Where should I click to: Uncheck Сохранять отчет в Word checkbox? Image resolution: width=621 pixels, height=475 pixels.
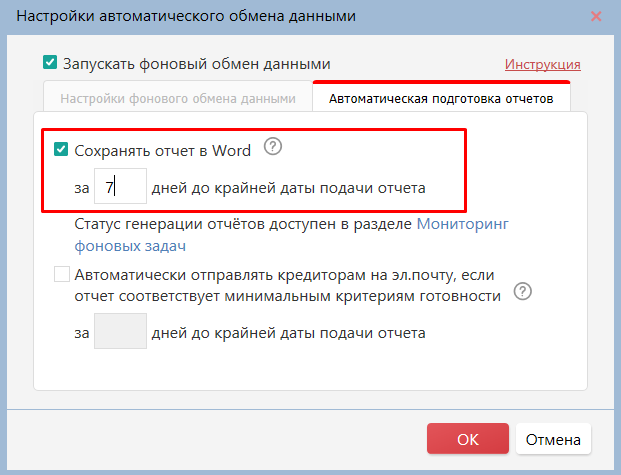(61, 149)
